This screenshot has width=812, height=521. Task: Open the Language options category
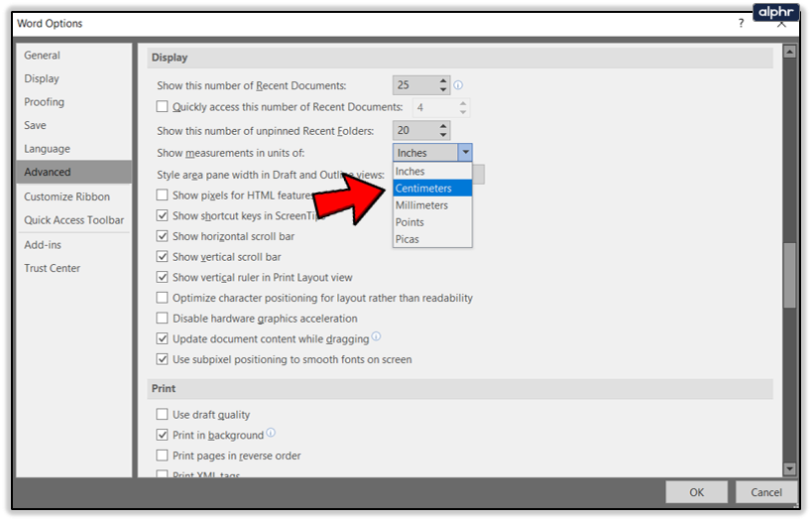click(73, 149)
